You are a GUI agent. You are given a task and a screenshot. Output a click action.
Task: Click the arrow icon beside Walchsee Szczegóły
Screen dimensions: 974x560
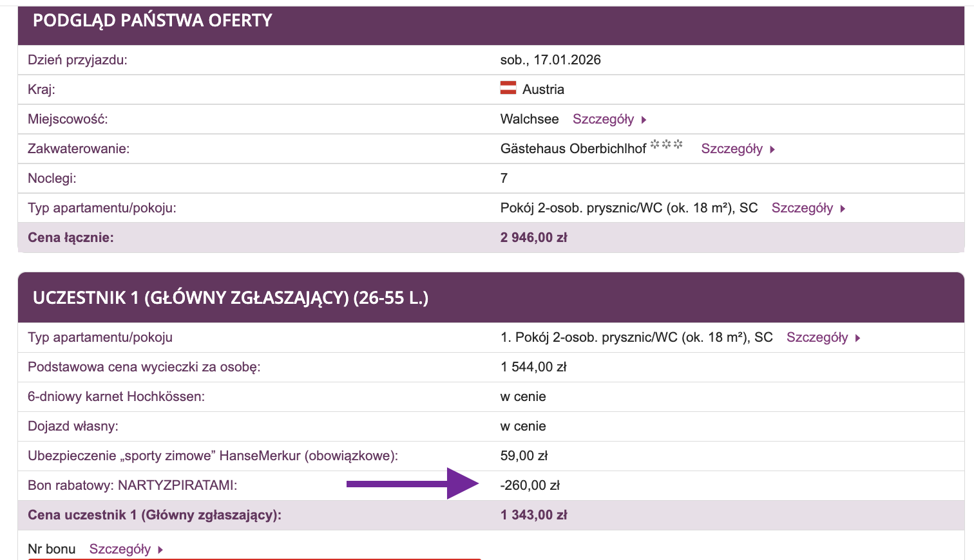pyautogui.click(x=644, y=119)
